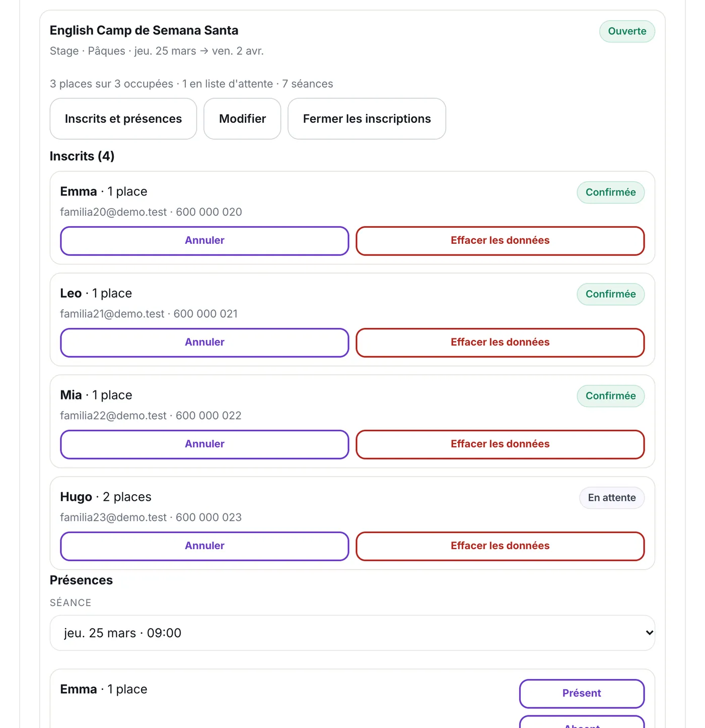Click Mia · 1 place text

click(96, 395)
